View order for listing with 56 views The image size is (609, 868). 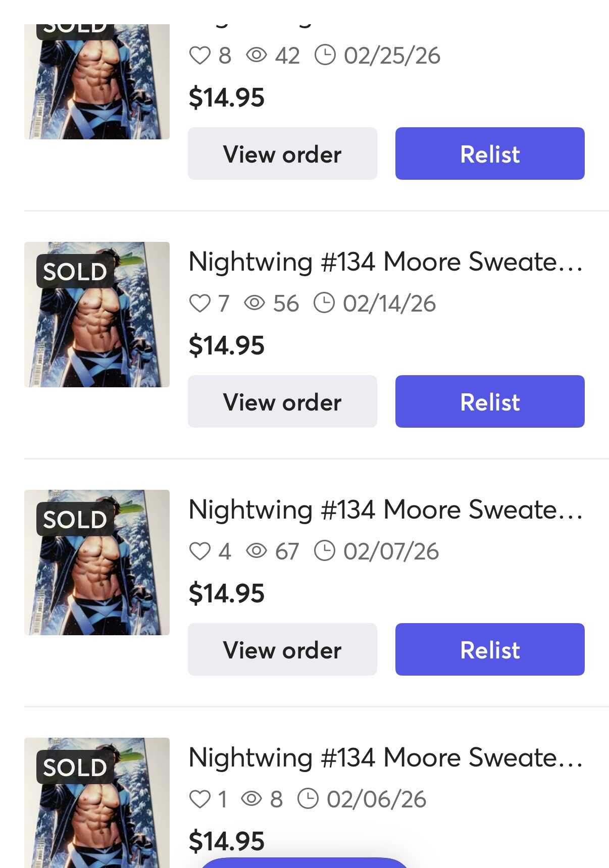282,401
